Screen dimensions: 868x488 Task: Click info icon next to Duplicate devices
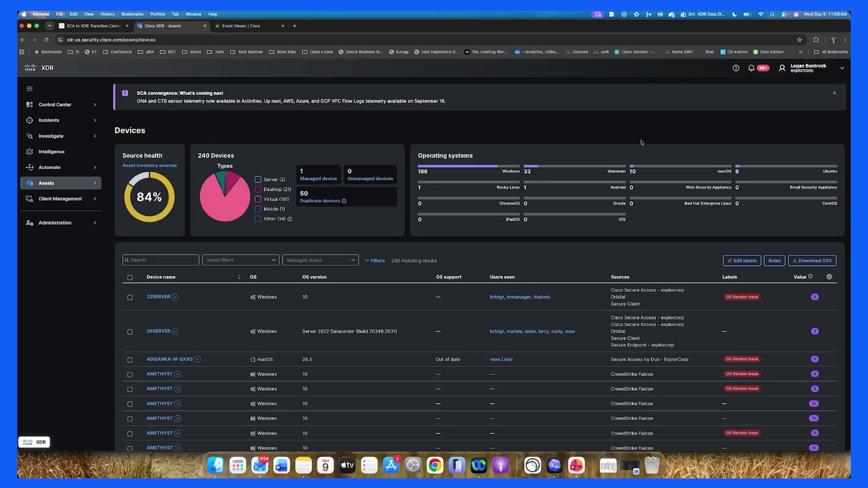point(344,201)
